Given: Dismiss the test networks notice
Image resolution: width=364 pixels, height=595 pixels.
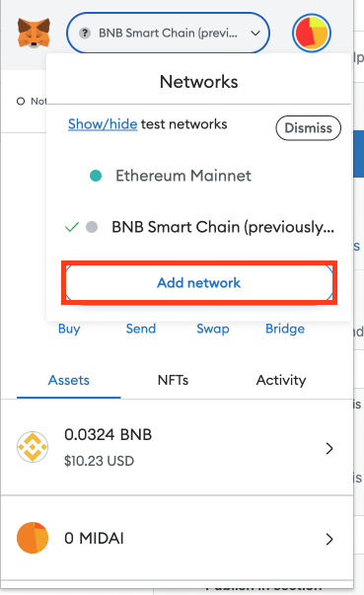Looking at the screenshot, I should (x=308, y=128).
